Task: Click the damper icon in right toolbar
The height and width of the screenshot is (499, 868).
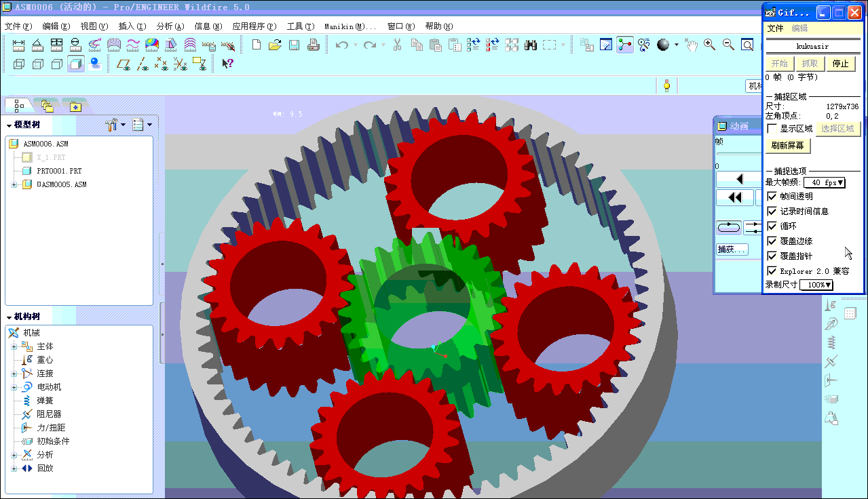Action: click(x=831, y=361)
